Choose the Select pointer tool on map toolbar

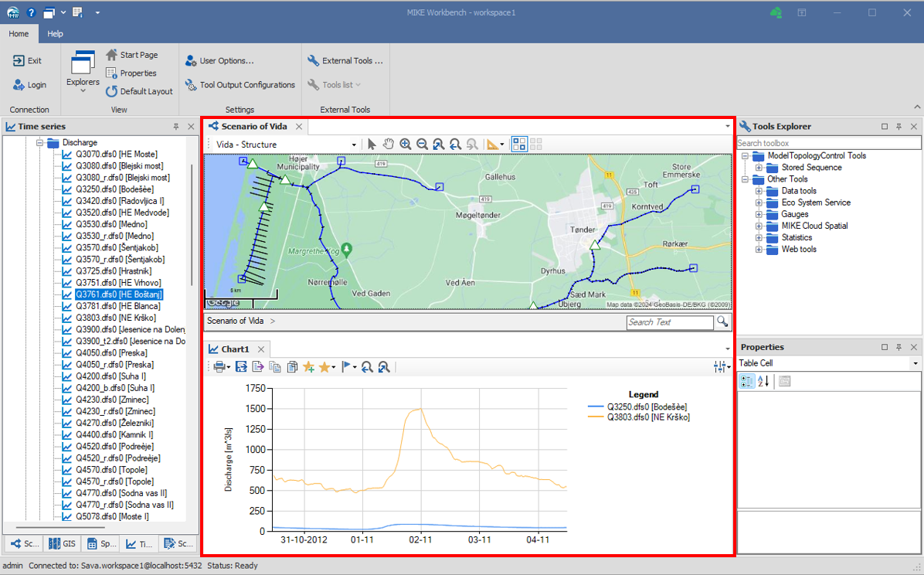(x=372, y=145)
